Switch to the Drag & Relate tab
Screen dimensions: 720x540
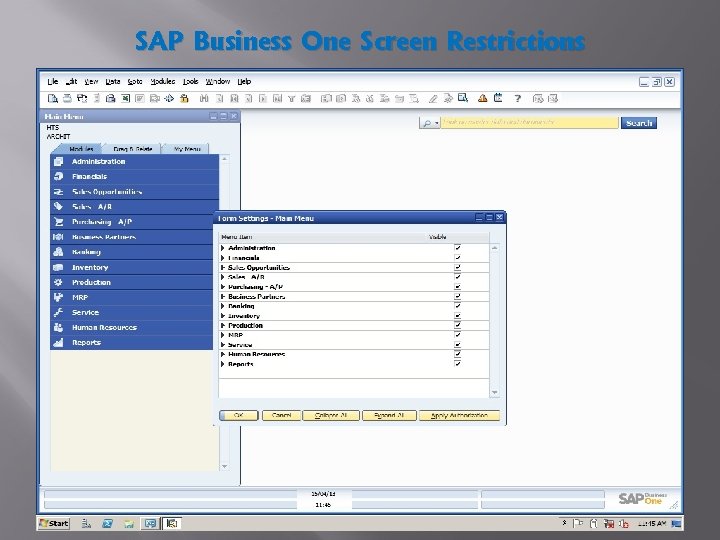pyautogui.click(x=133, y=149)
